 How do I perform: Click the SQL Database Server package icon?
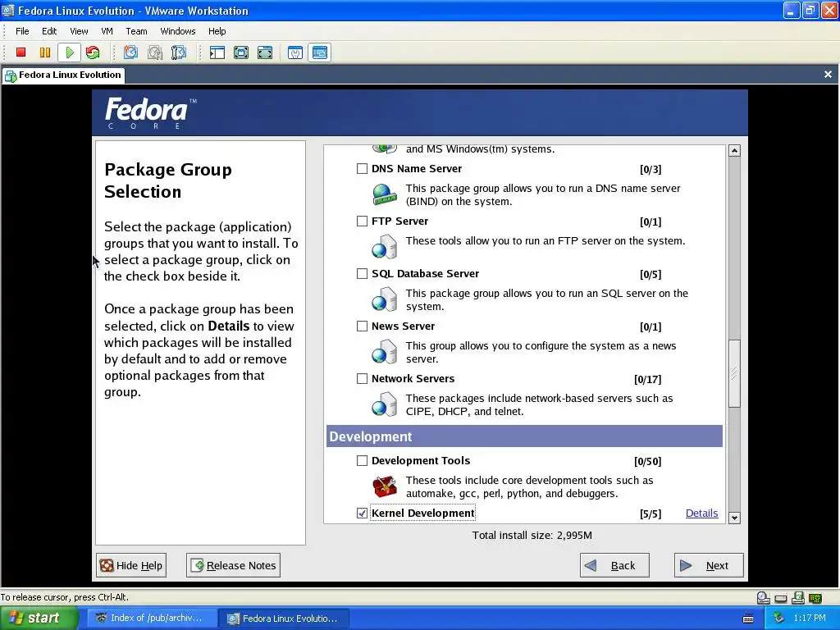pos(385,299)
